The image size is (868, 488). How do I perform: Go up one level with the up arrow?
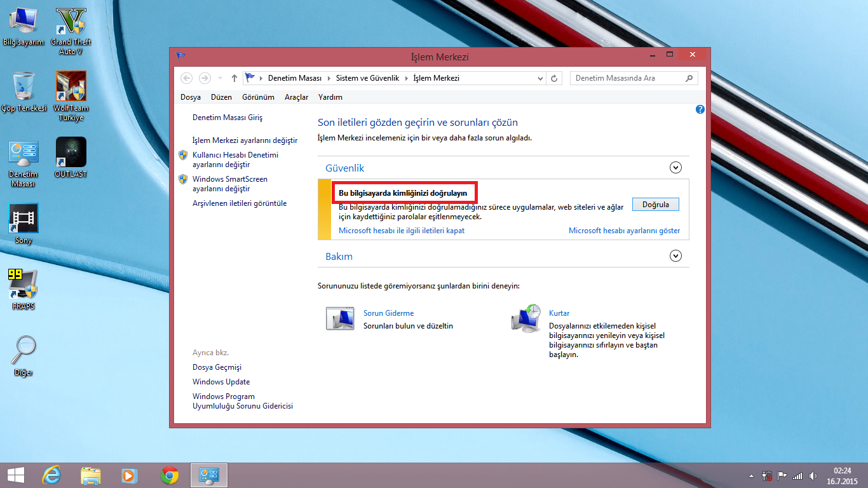pyautogui.click(x=234, y=78)
